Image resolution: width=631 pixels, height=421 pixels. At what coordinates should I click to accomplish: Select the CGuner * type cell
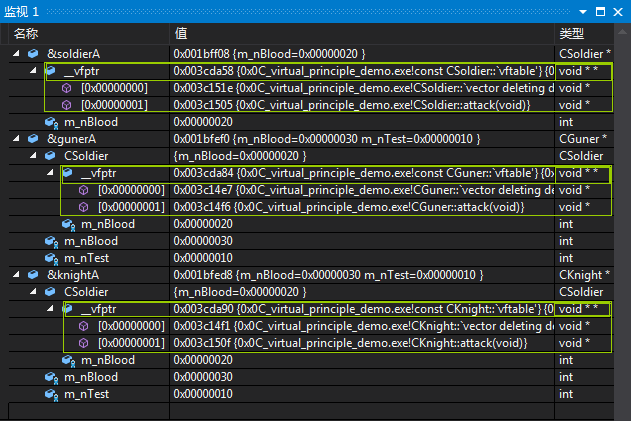click(x=584, y=139)
